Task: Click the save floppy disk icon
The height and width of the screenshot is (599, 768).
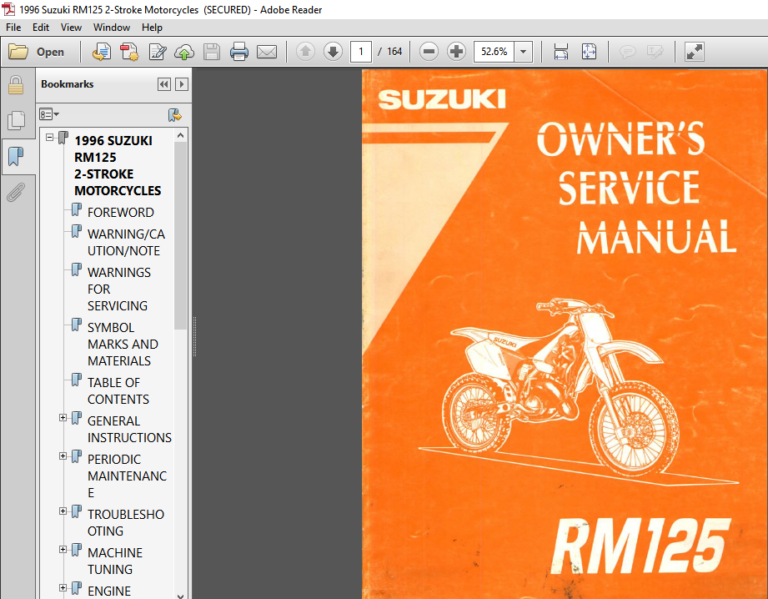Action: click(212, 51)
